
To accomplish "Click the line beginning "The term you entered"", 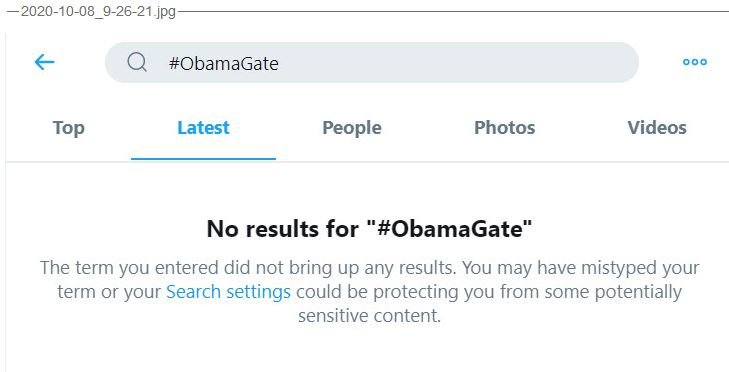I will point(370,268).
